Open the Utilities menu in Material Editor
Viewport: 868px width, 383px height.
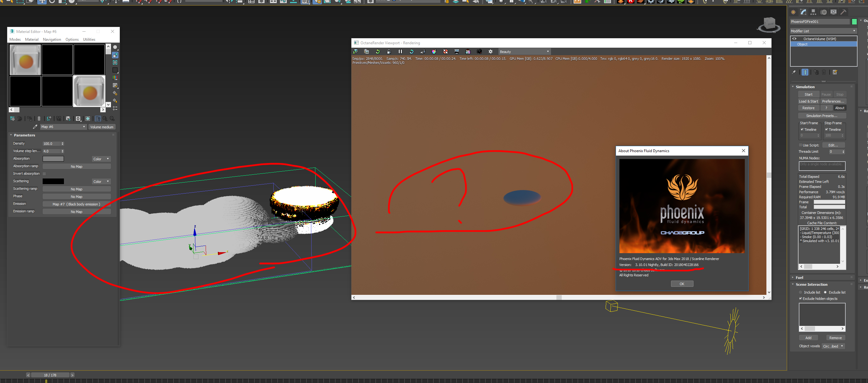click(89, 40)
